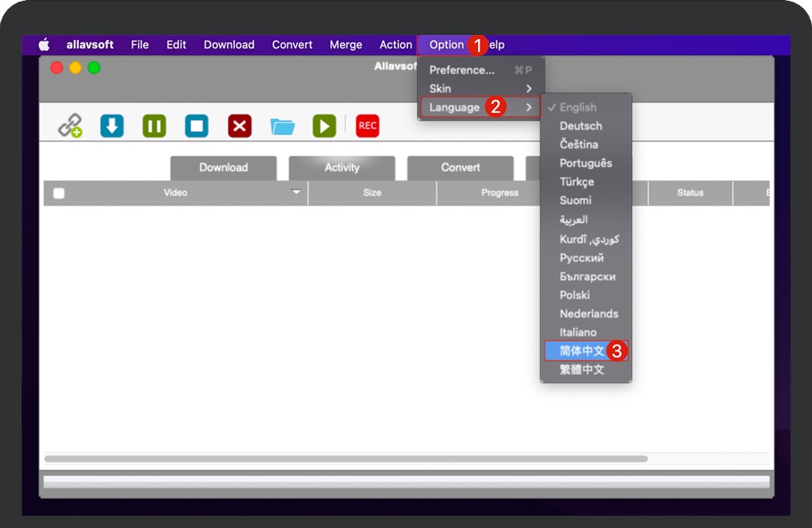Select Русский language
The image size is (812, 528).
tap(585, 258)
